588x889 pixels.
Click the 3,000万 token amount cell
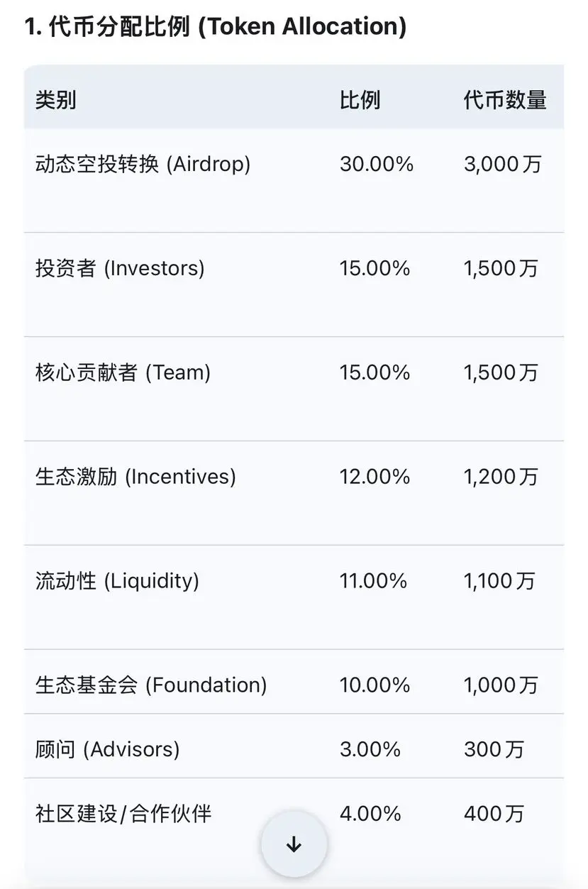point(502,165)
